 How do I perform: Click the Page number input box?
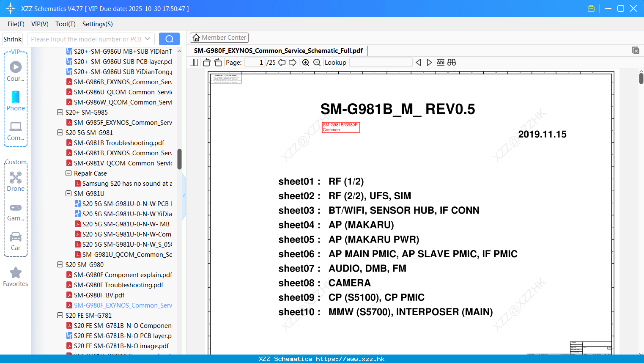(255, 63)
